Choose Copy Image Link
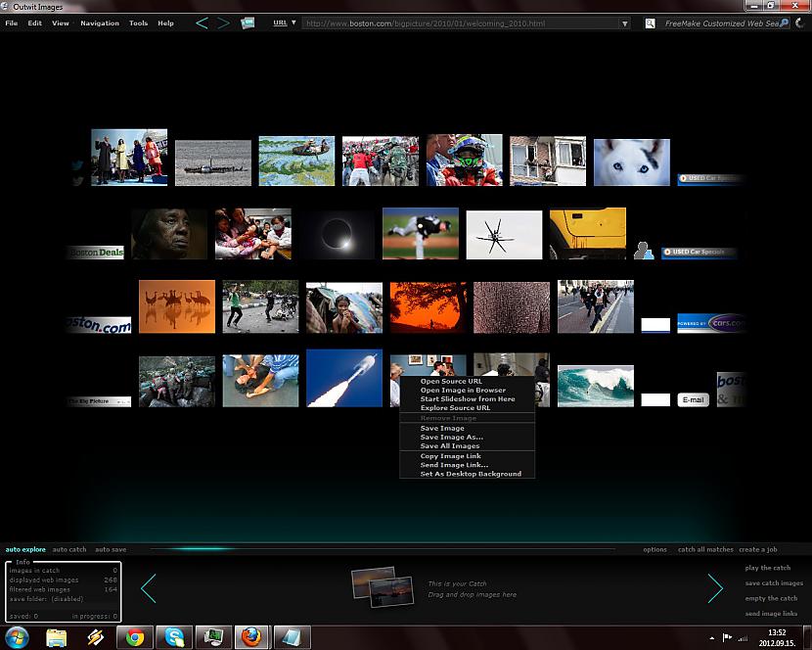The width and height of the screenshot is (812, 650). click(x=467, y=456)
